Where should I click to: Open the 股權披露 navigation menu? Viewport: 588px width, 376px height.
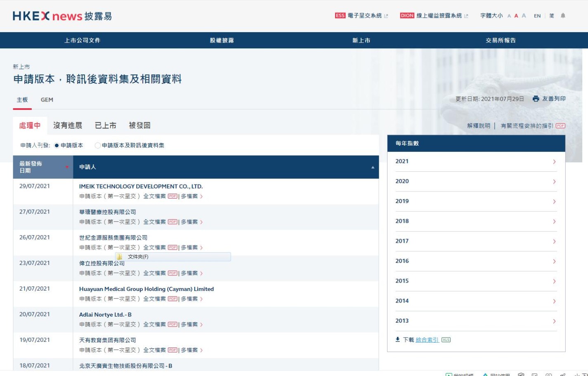pos(222,40)
